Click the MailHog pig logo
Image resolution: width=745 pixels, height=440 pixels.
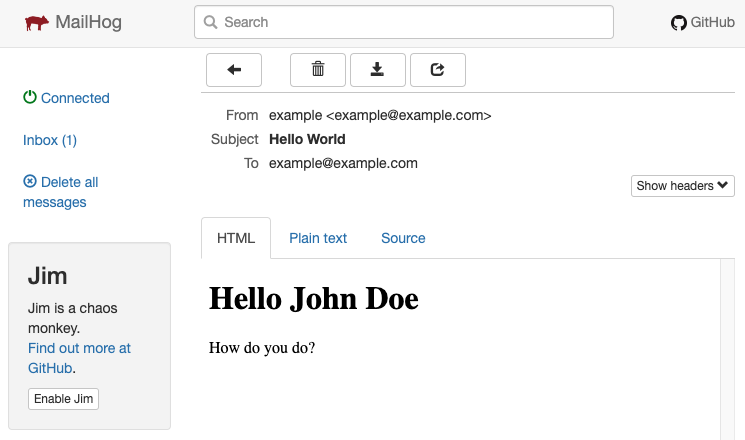point(37,22)
